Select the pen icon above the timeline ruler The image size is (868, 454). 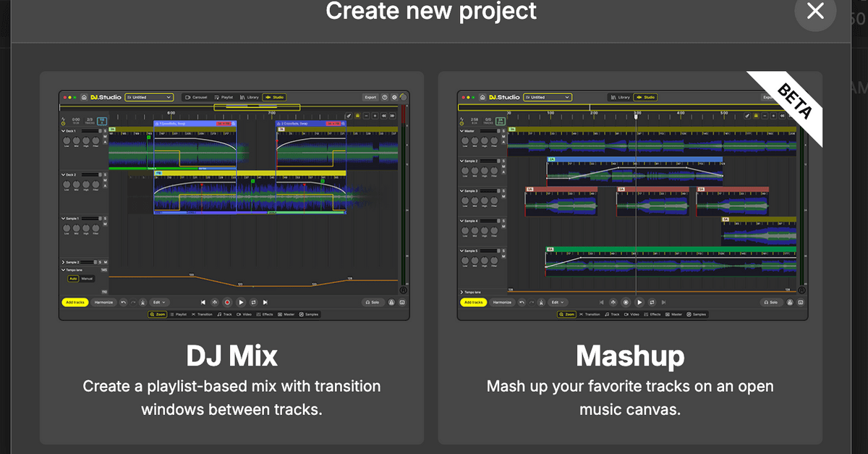[x=349, y=116]
